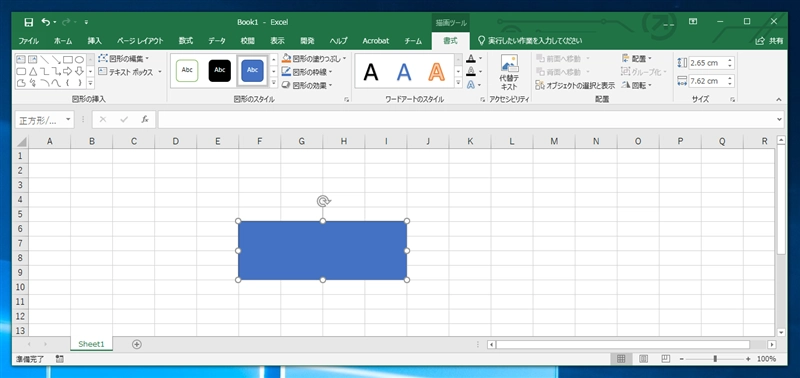Click the Select All corner triangle
The image size is (800, 378).
pos(20,142)
